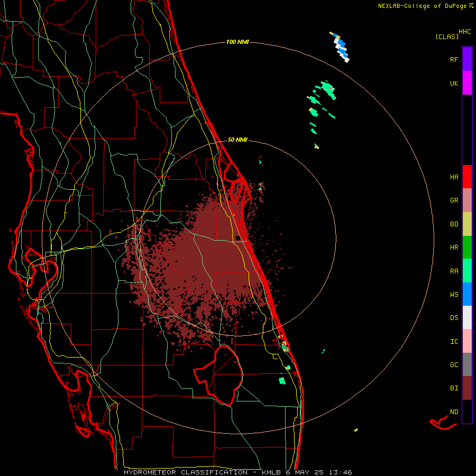
Task: Click the blue-white dry snow echo at top right
Action: 341,47
